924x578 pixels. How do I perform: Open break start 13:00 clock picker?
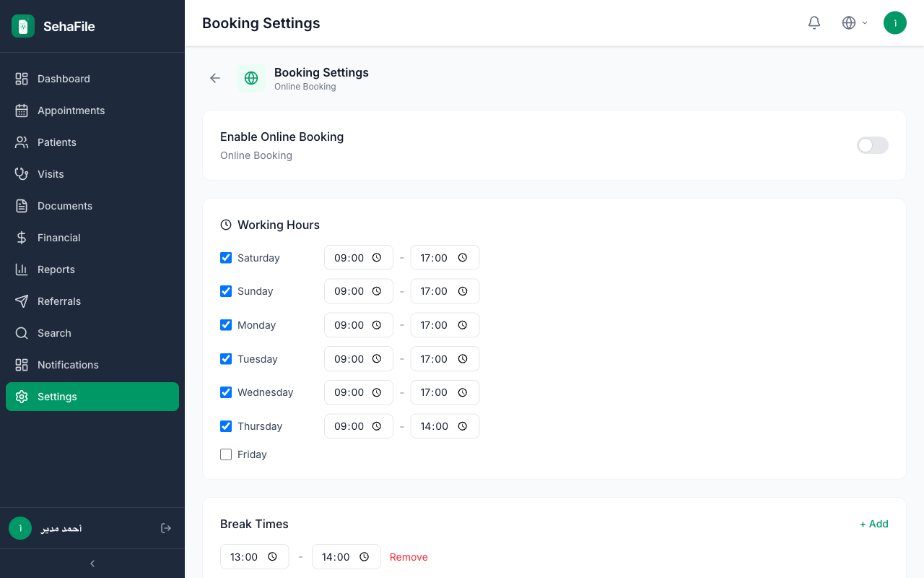click(273, 557)
